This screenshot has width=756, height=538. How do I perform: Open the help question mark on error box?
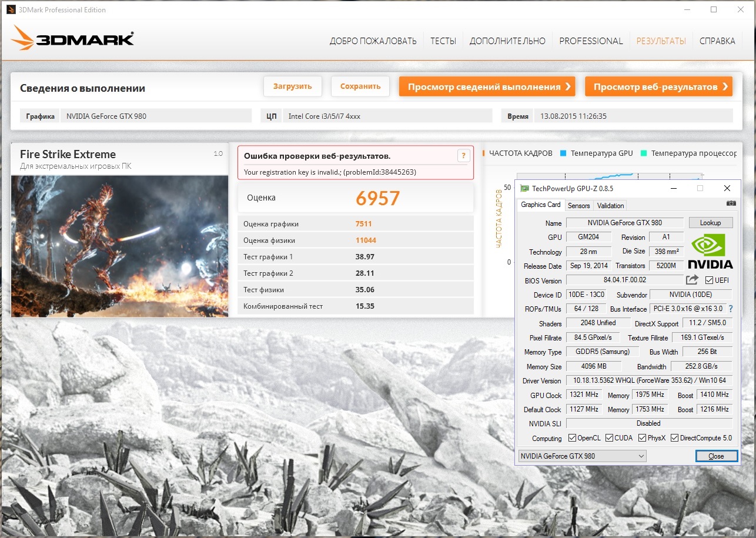[x=463, y=156]
